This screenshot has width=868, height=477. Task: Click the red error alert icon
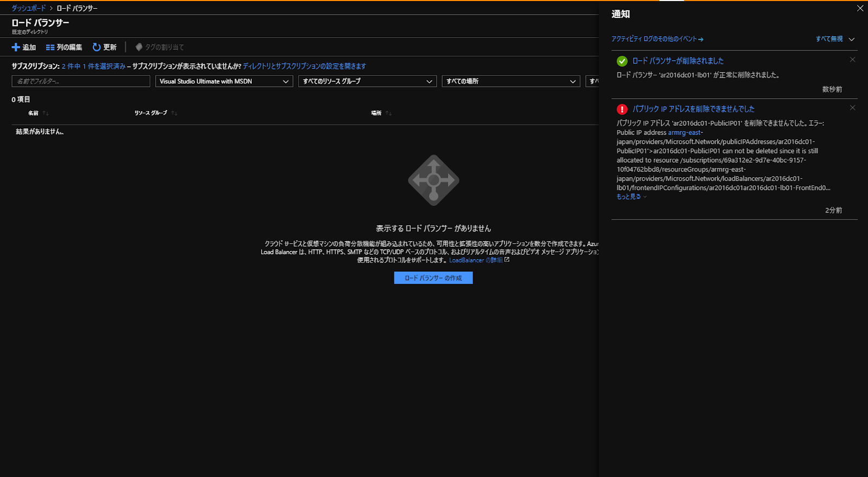622,109
